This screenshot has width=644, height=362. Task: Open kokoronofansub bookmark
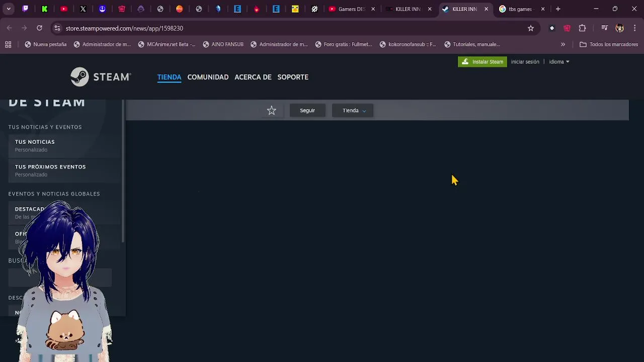[408, 44]
